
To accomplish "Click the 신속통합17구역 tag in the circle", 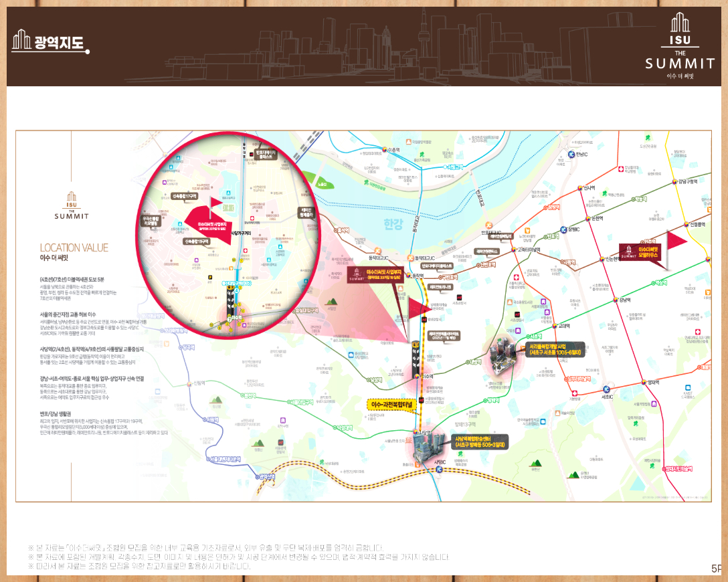I will pos(185,196).
